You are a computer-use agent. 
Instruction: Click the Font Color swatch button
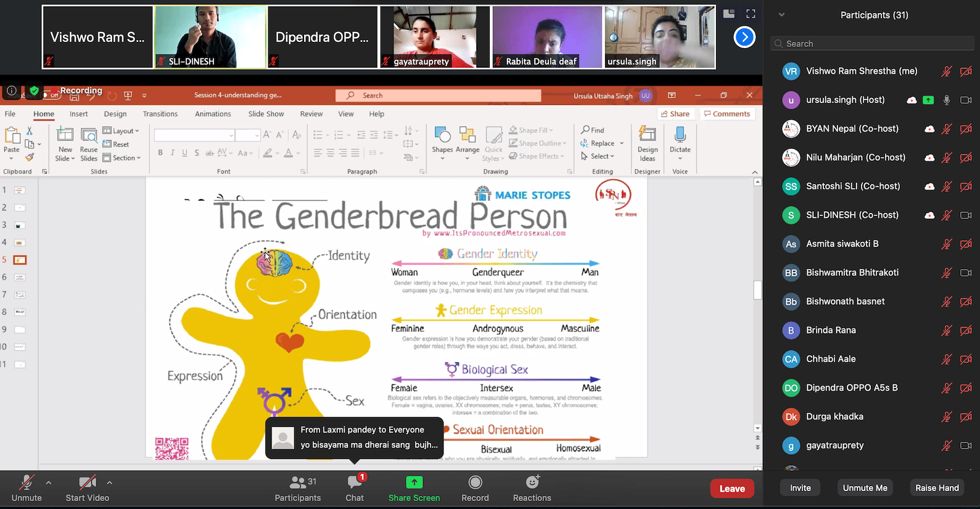pos(289,153)
